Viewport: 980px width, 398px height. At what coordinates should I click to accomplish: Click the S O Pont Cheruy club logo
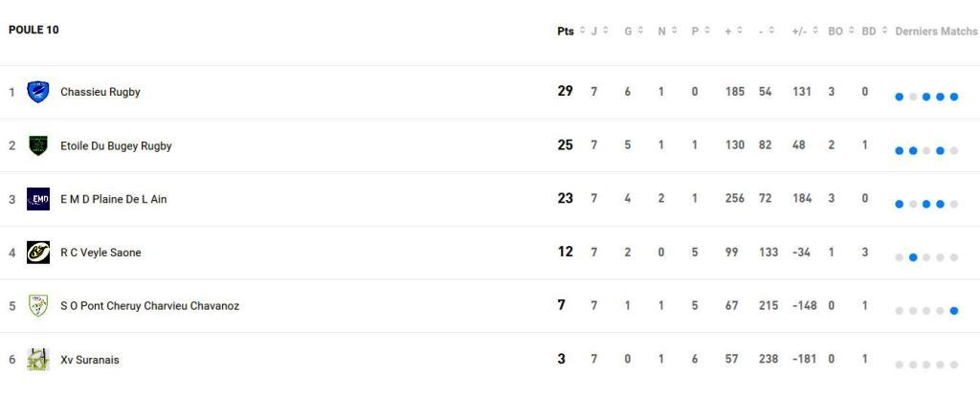click(x=38, y=306)
